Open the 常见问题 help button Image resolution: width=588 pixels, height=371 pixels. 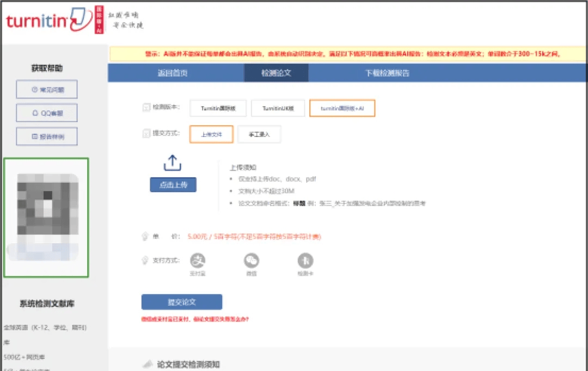(47, 89)
